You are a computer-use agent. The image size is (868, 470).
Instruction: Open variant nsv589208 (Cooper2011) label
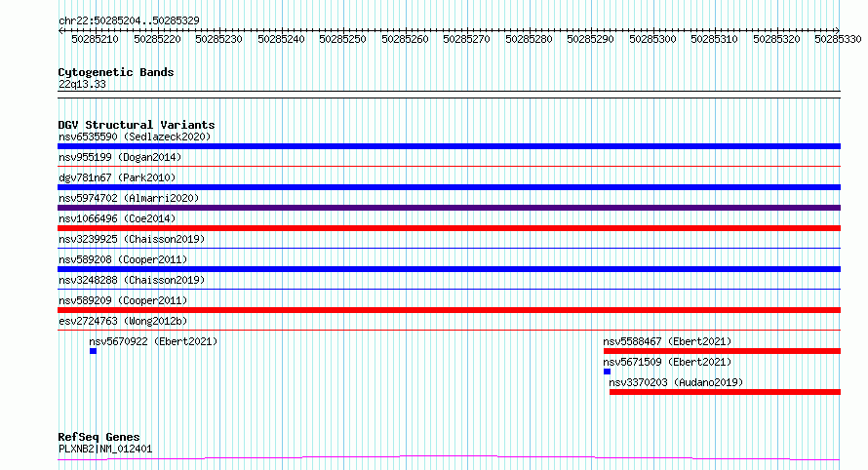123,259
